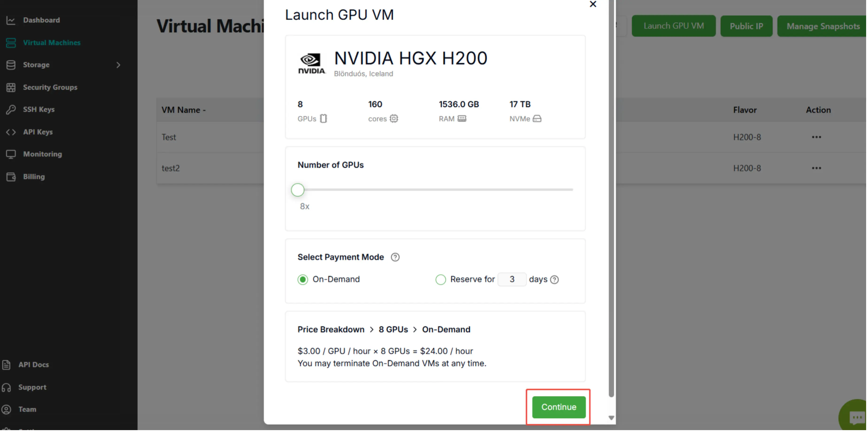
Task: Click help icon after 'days' label
Action: (x=554, y=279)
